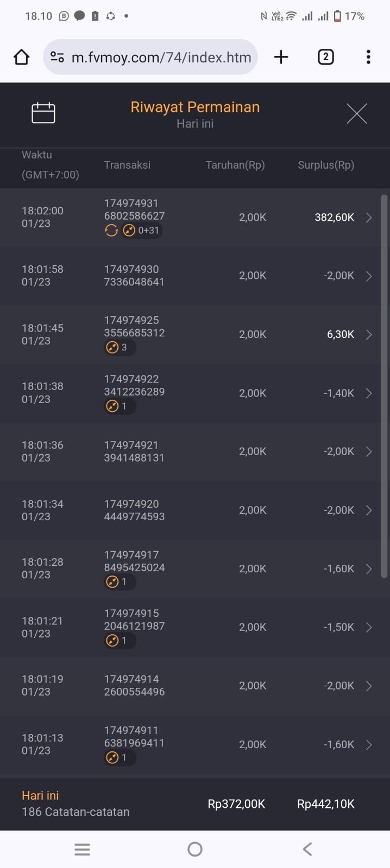Viewport: 390px width, 868px height.
Task: Tap the free spin refresh icon on 18:02:00 row
Action: point(111,231)
